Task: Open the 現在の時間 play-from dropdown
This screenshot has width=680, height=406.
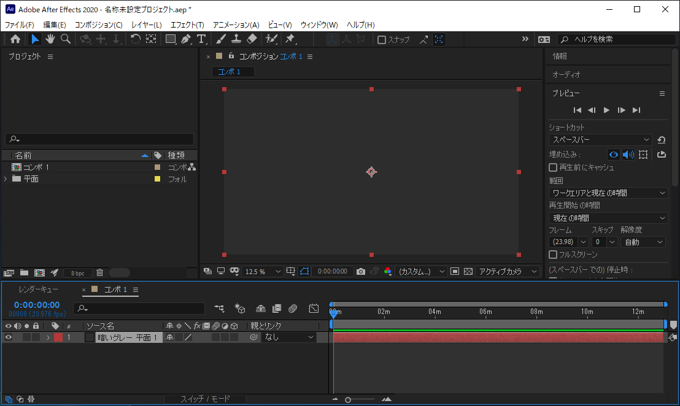Action: point(608,218)
